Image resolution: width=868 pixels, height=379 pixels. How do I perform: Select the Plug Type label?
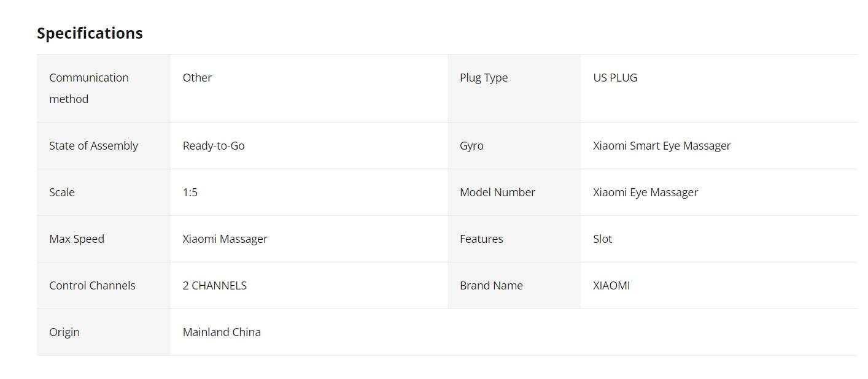click(x=484, y=77)
